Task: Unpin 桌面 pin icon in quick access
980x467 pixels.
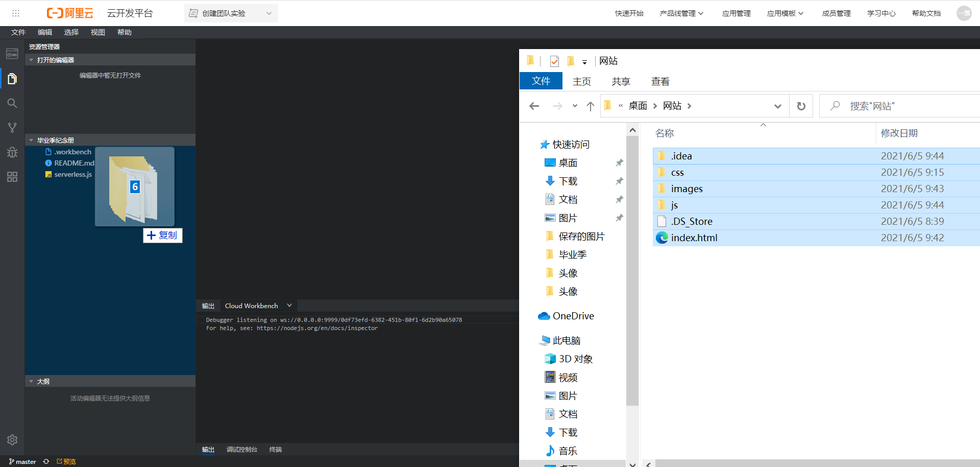Action: coord(619,162)
